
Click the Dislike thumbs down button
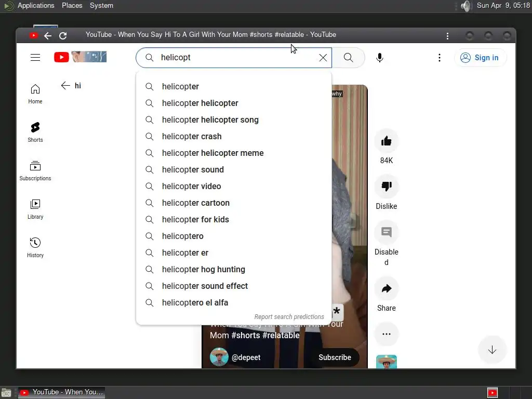click(387, 187)
